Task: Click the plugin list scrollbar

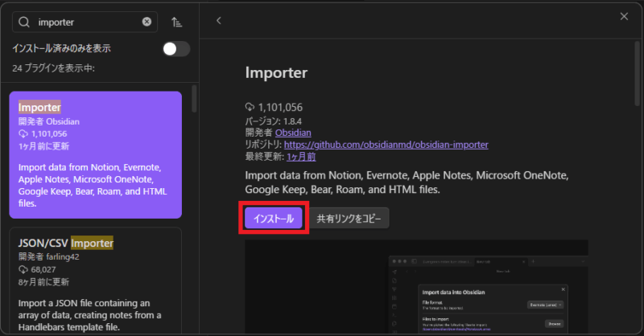Action: tap(194, 98)
